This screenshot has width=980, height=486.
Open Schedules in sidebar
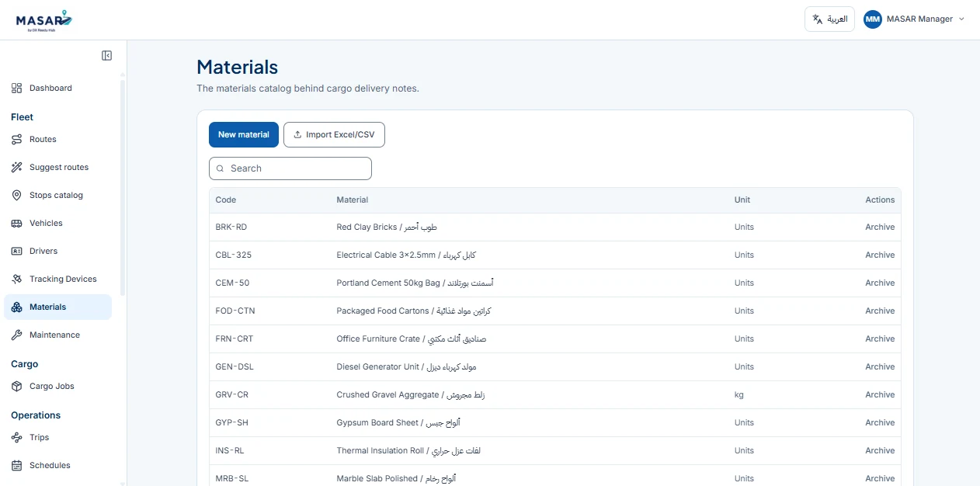click(x=57, y=466)
